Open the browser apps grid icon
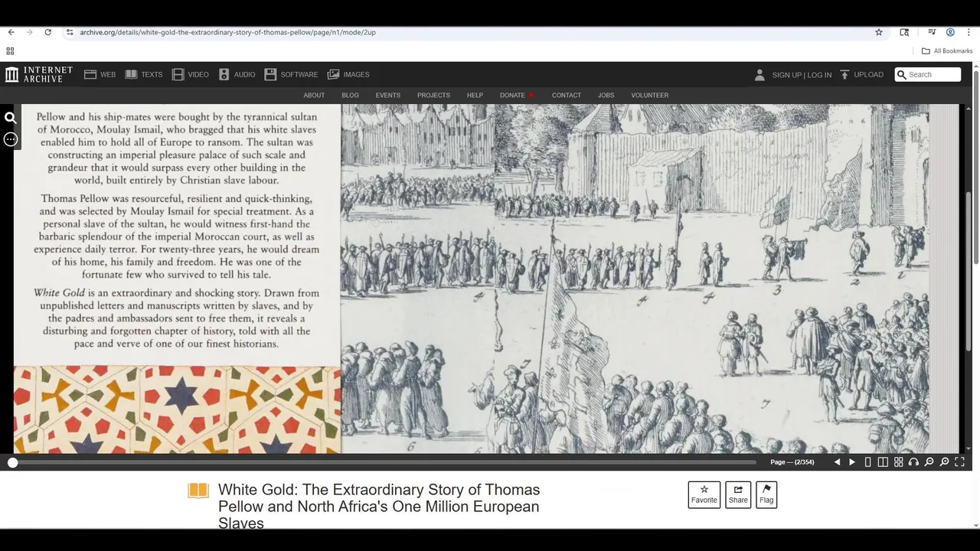 point(10,51)
